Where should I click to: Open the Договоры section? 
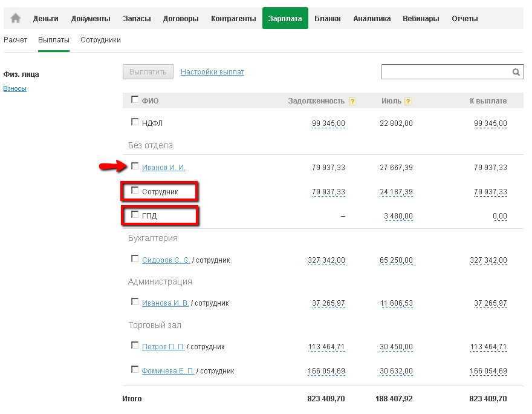(x=181, y=19)
